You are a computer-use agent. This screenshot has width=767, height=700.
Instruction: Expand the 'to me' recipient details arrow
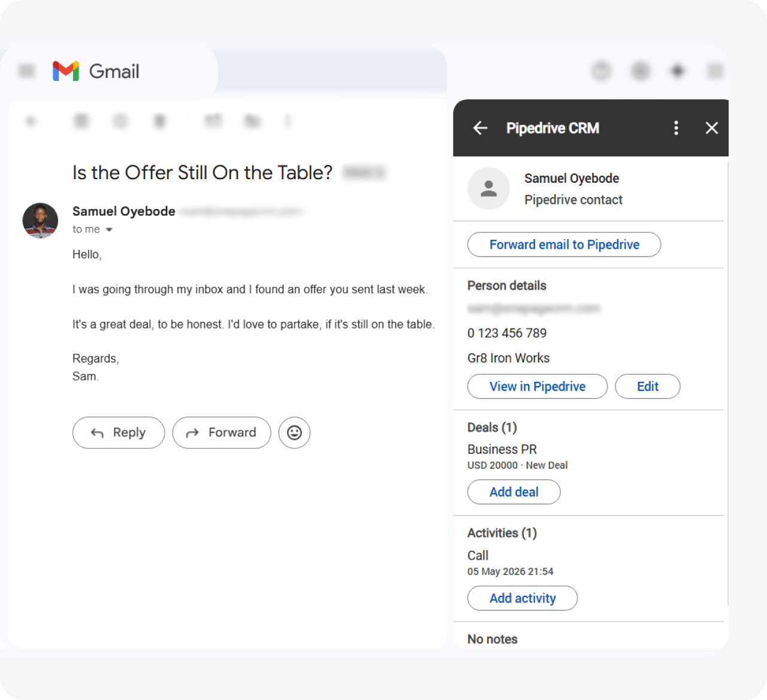click(109, 230)
